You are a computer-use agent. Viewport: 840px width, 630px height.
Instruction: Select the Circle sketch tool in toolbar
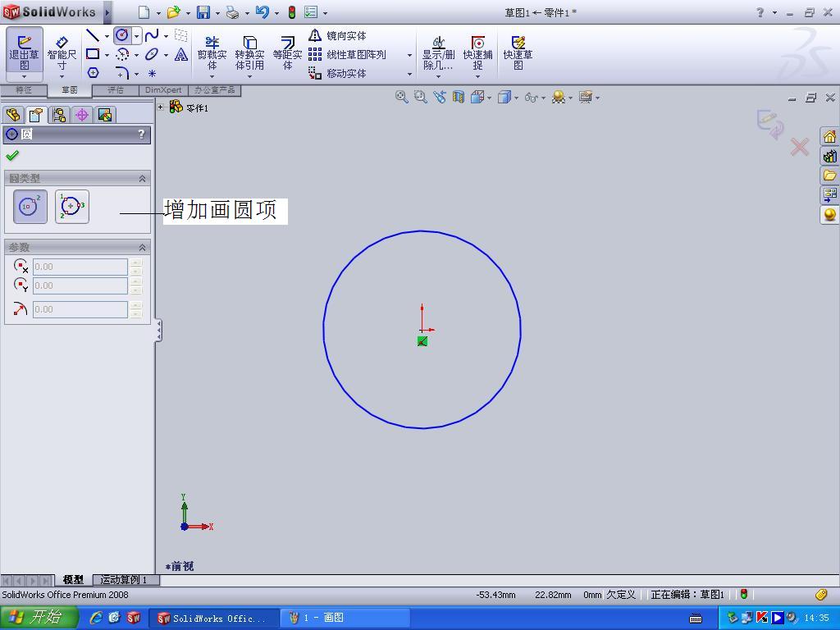(x=122, y=36)
